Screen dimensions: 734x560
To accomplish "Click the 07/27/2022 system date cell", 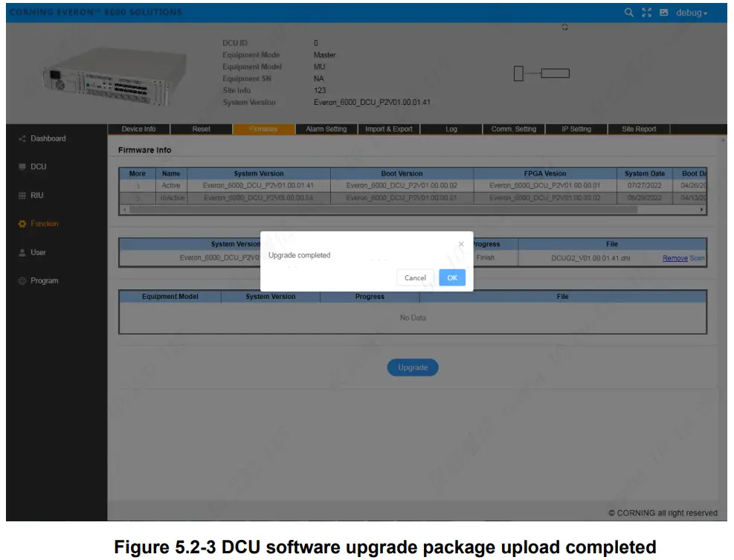I will 645,186.
